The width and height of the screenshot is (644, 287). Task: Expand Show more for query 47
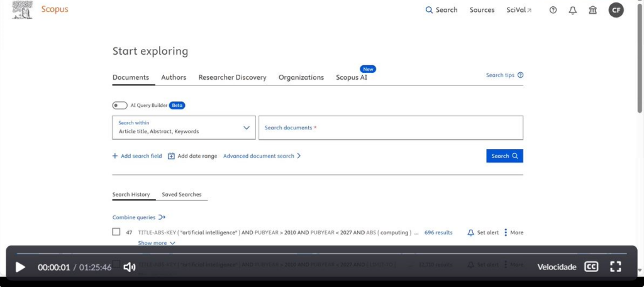[157, 243]
